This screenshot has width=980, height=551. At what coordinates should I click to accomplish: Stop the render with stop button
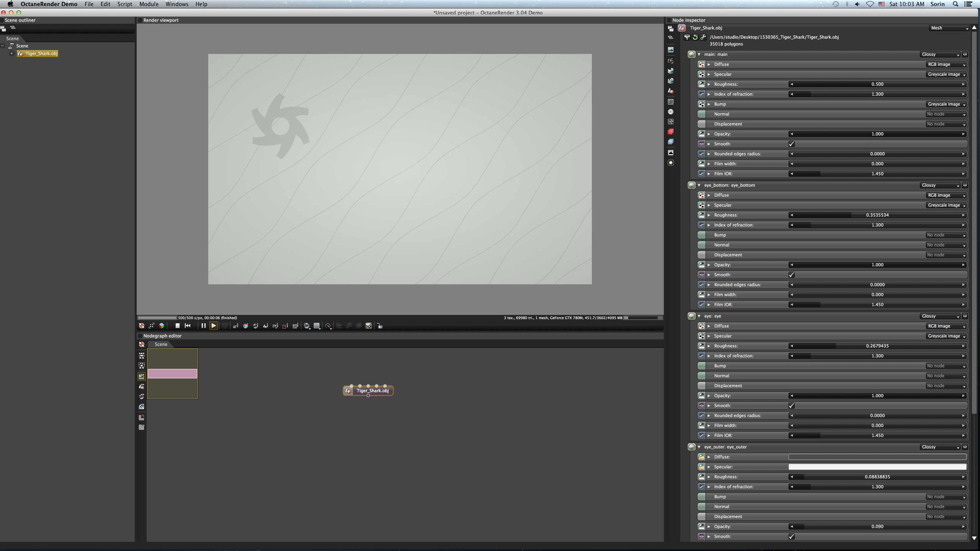177,326
